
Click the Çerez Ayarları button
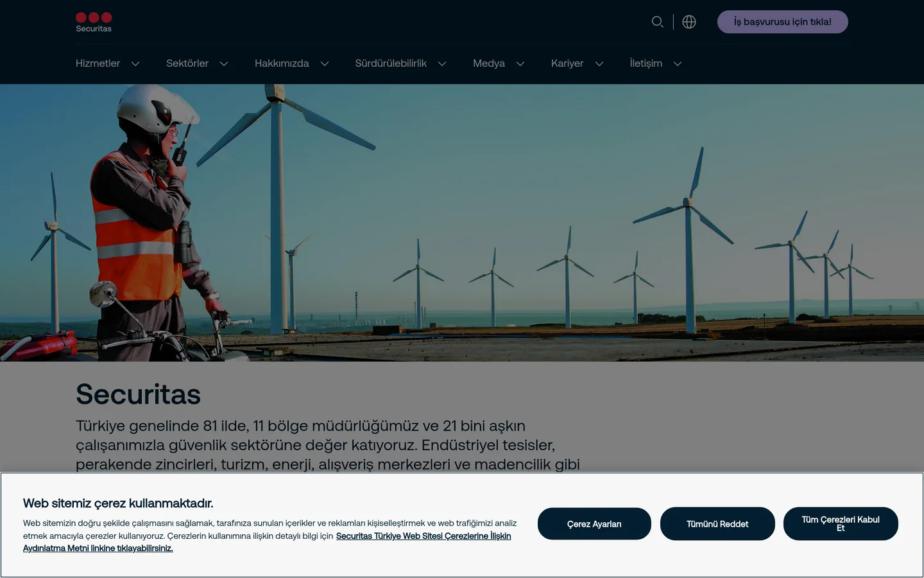(x=594, y=524)
